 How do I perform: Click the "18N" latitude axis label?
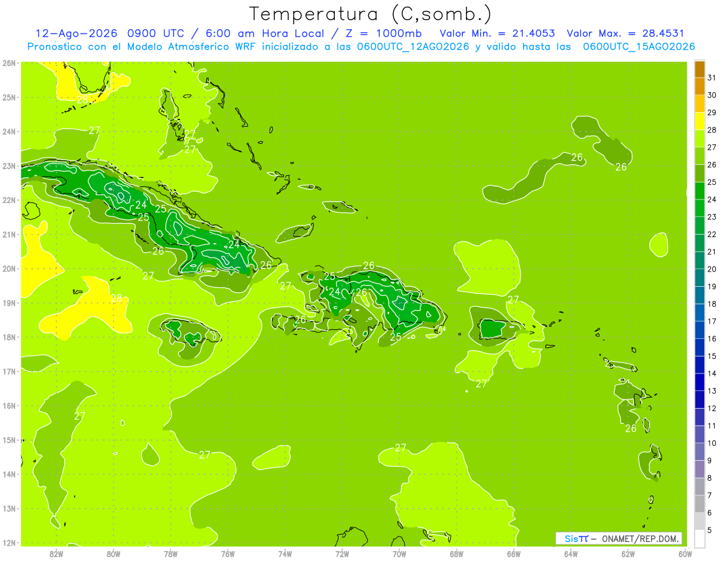(x=8, y=337)
